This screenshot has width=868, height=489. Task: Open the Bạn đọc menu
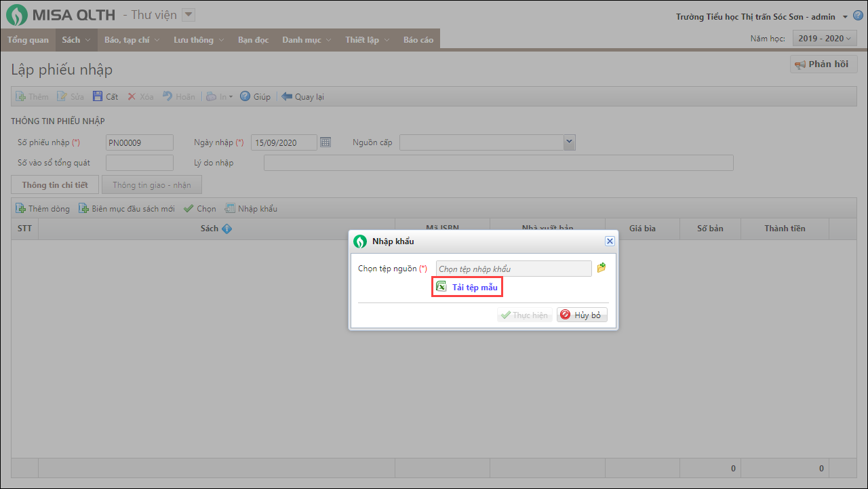253,40
